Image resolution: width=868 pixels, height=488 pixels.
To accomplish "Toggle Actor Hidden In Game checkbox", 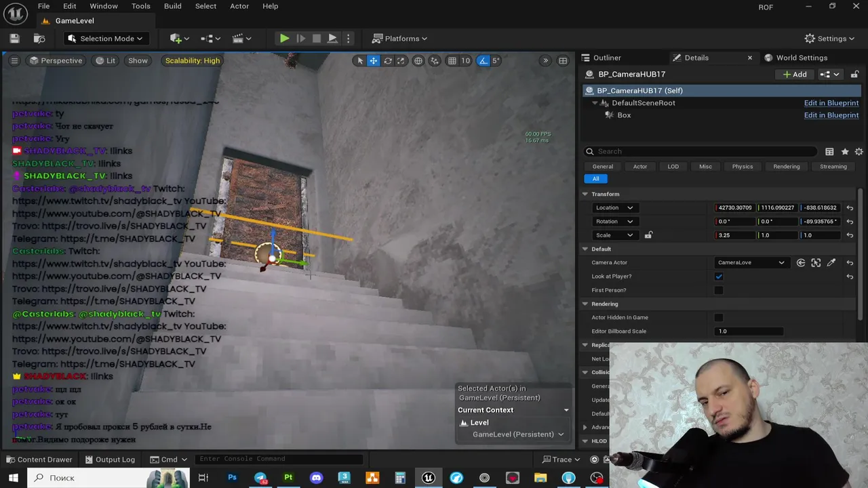I will click(719, 318).
